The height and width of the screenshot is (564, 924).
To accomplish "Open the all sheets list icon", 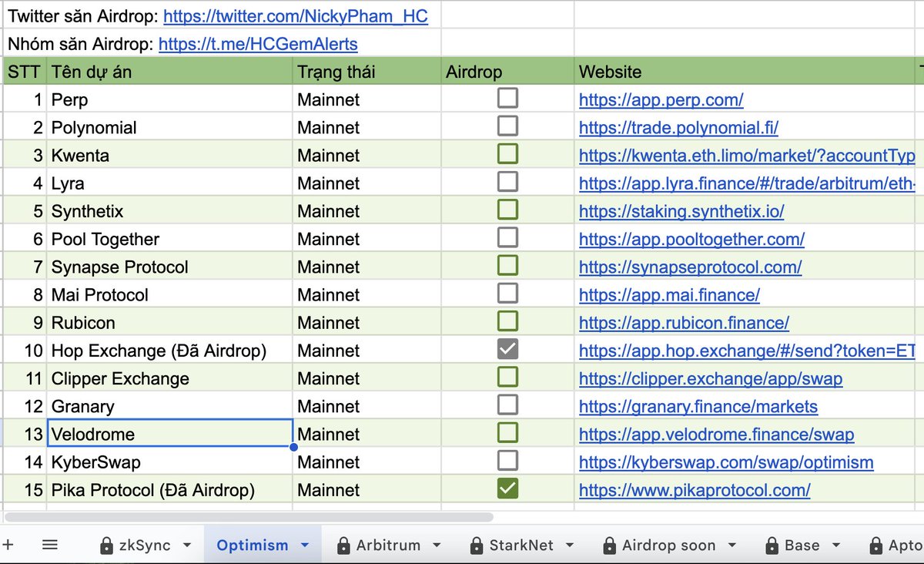I will point(50,545).
